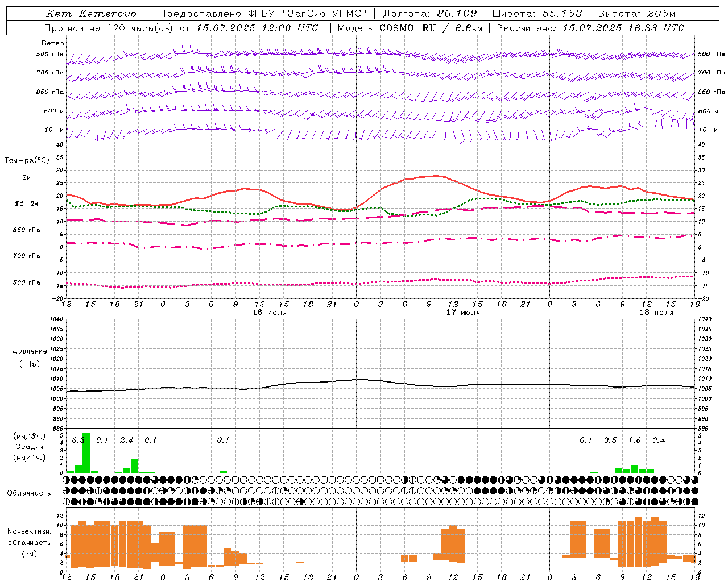Click the Kem_Kemerovo station title

(91, 14)
